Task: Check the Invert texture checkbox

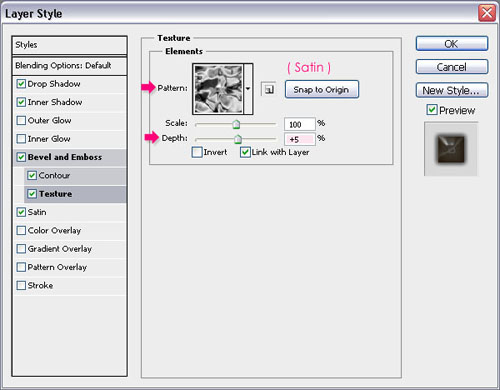Action: [197, 152]
